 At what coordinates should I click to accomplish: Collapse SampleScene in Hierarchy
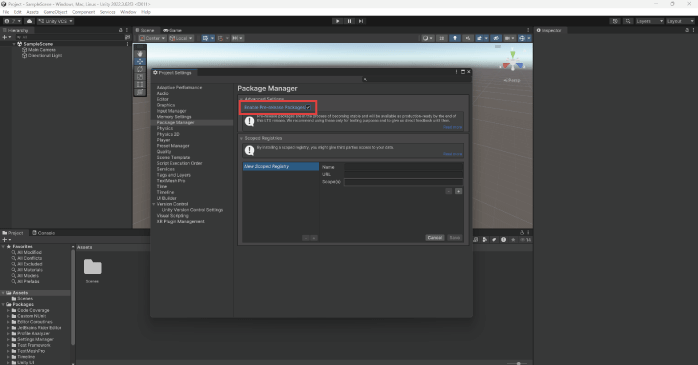[x=14, y=44]
